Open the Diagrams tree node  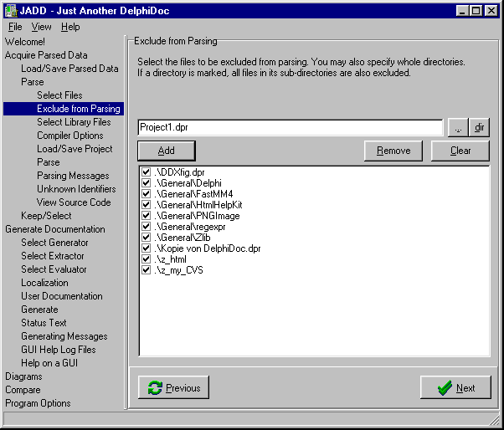23,376
